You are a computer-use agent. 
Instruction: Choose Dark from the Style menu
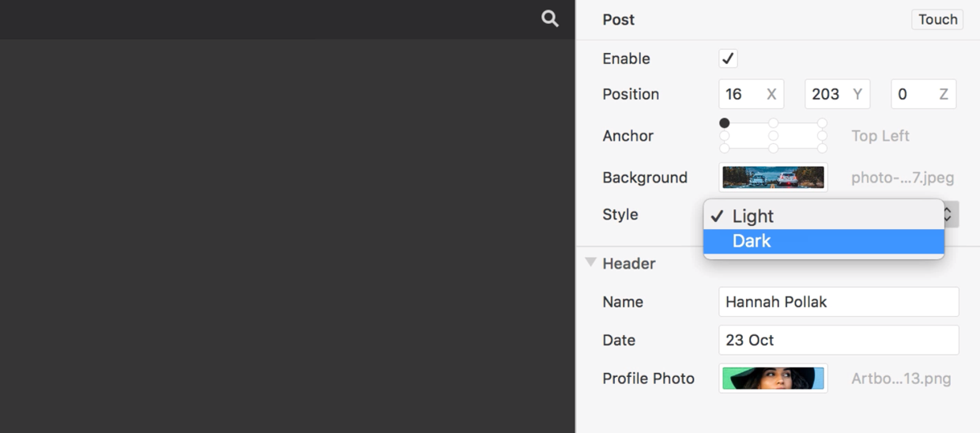824,241
